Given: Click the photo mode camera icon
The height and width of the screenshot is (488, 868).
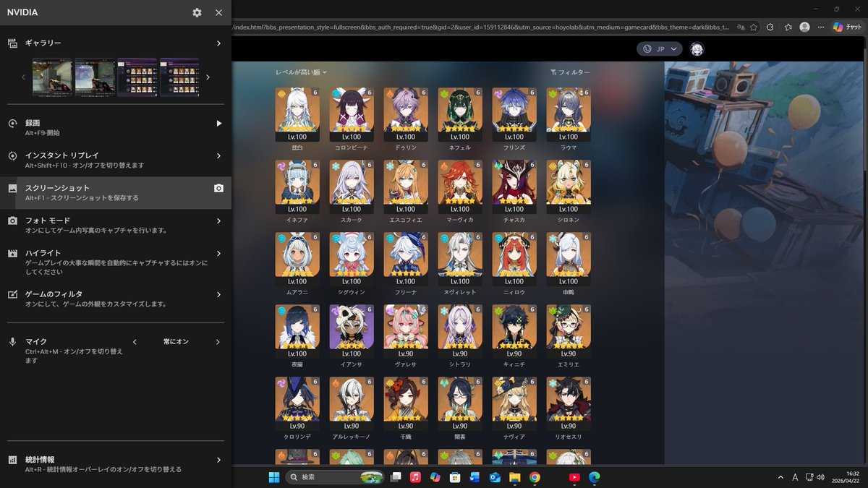Looking at the screenshot, I should 12,221.
